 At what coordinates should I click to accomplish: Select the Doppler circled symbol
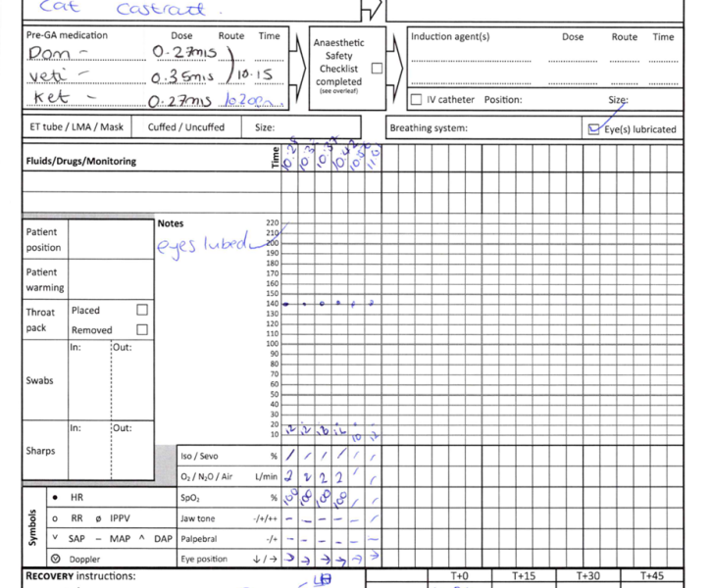click(55, 559)
